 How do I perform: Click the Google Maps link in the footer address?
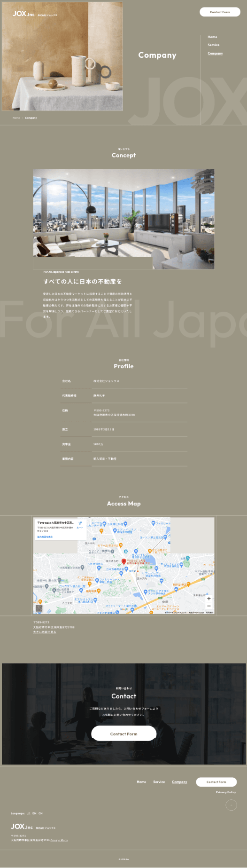(x=59, y=840)
